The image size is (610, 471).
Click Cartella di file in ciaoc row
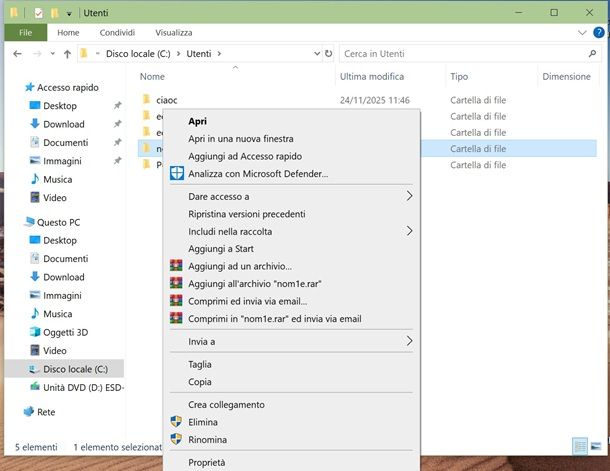(478, 100)
